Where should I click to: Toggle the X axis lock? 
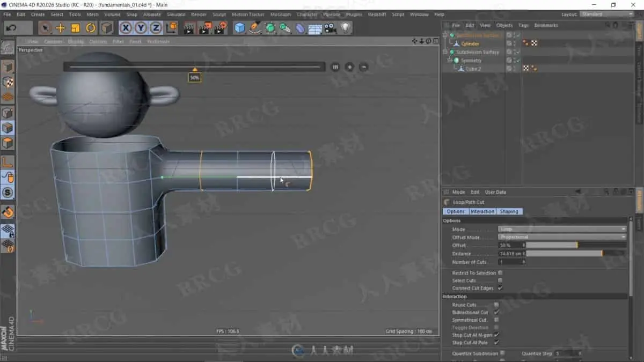(x=126, y=28)
